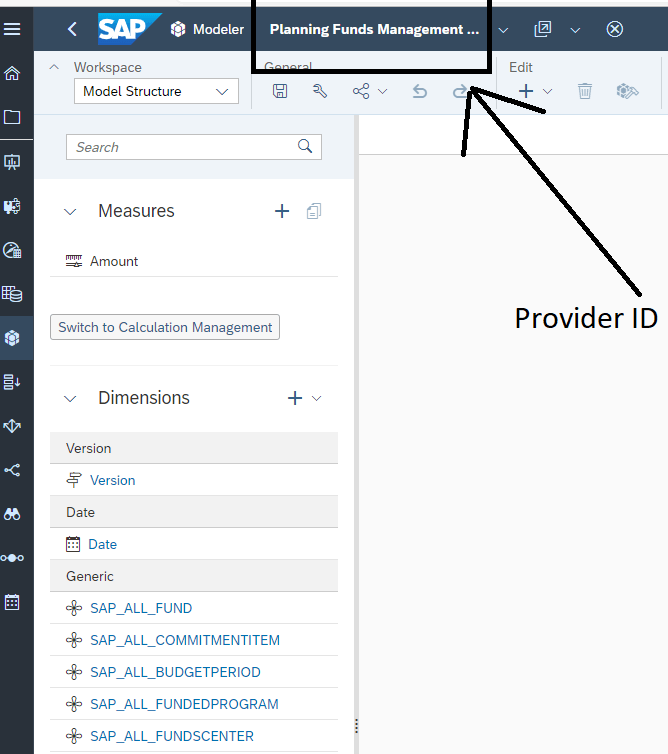Screen dimensions: 668x754
Task: Open SAP_ALL_COMMITMENTITEM dimension
Action: [185, 641]
